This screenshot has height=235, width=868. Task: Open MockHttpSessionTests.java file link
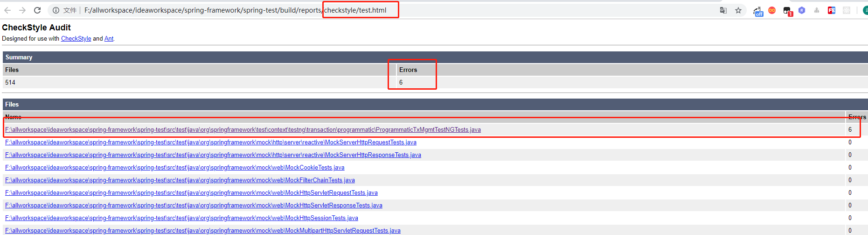[181, 218]
